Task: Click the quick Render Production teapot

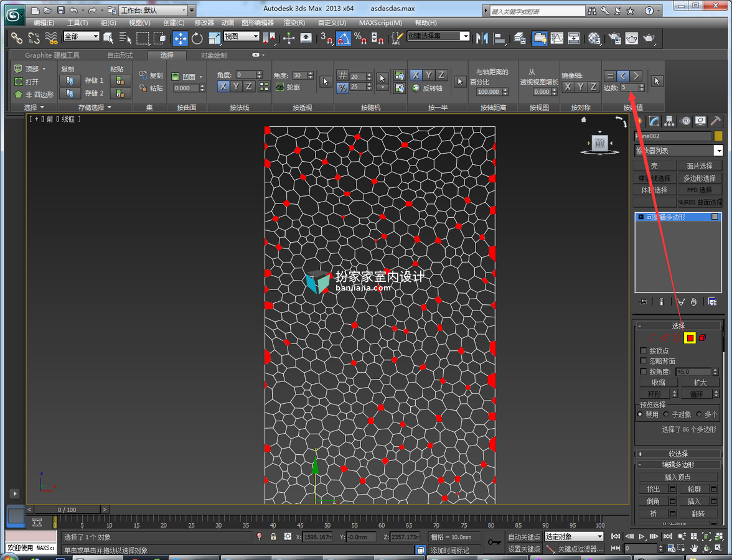Action: pyautogui.click(x=649, y=39)
